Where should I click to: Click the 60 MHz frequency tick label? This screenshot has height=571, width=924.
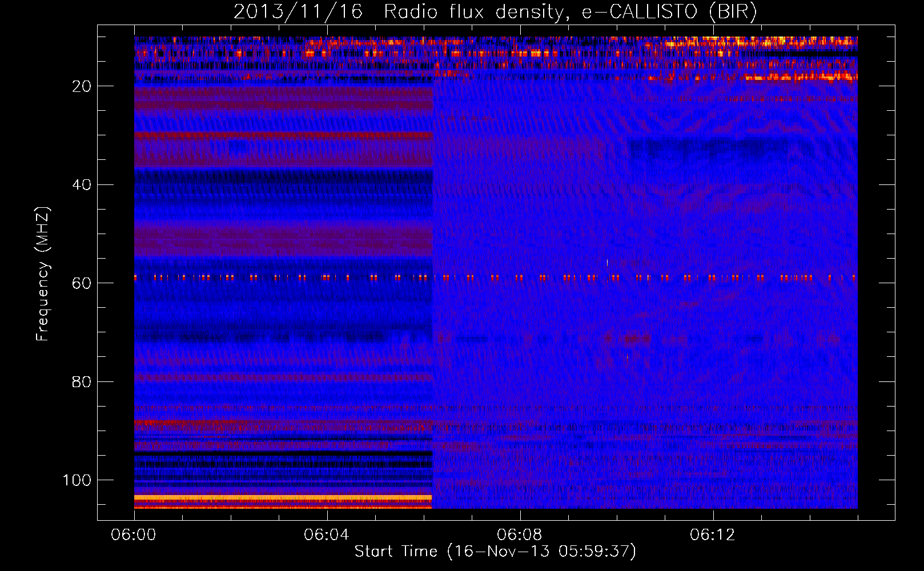click(x=82, y=283)
